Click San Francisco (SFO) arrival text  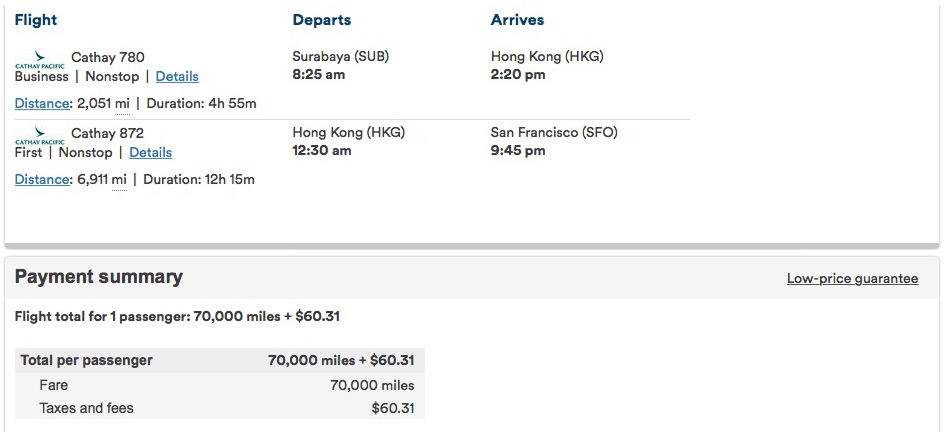click(x=554, y=132)
